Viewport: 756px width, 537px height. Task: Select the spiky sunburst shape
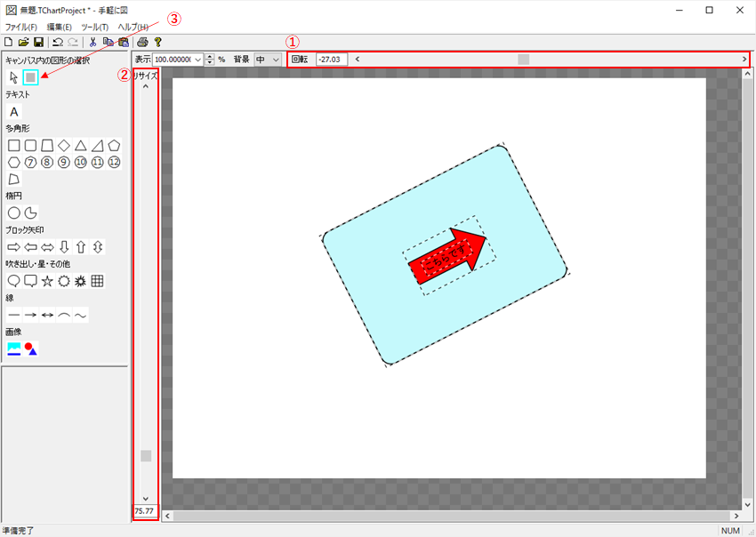[81, 281]
